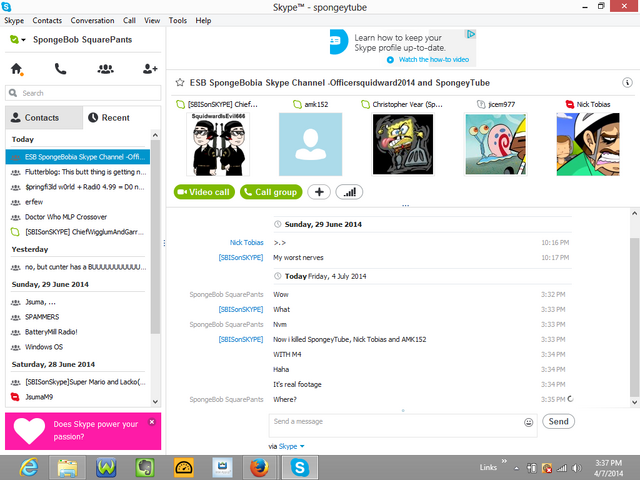Open [SBISonSKYPE] ChiefWiggumAndGarr contact
Screen dimensions: 640x480
78,232
